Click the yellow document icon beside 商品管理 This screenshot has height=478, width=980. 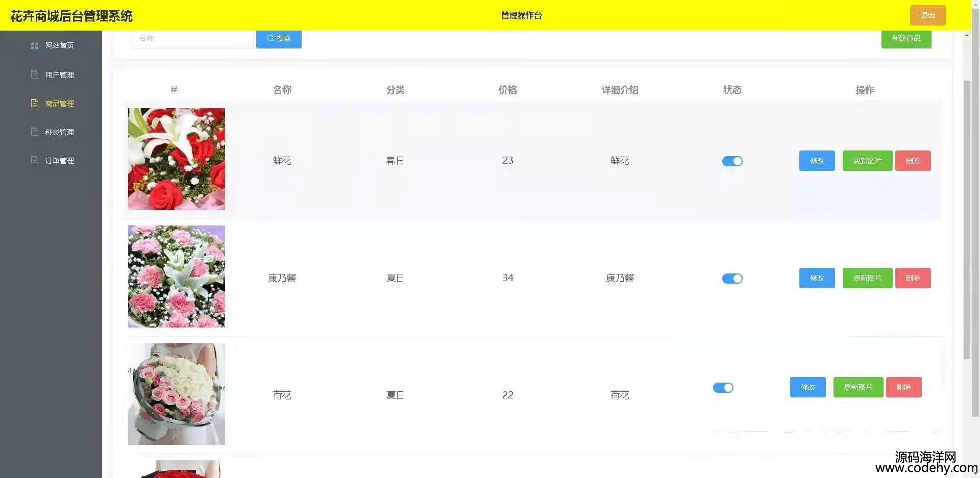(x=35, y=103)
